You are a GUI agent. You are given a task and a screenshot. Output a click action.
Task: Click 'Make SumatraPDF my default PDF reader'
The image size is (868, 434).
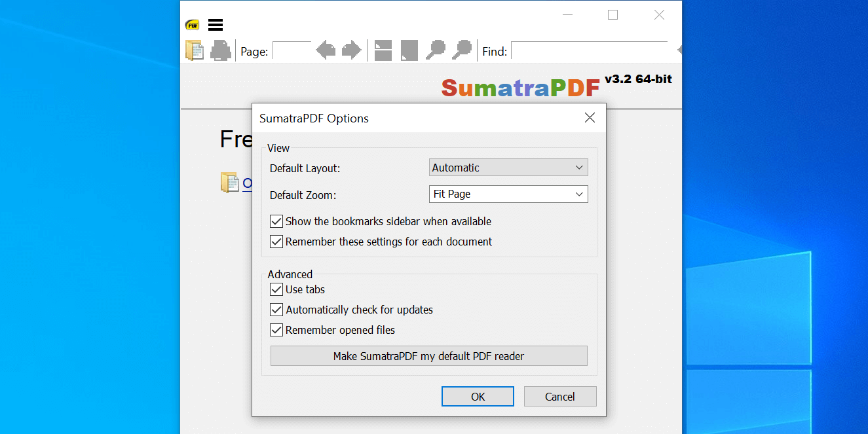tap(429, 355)
